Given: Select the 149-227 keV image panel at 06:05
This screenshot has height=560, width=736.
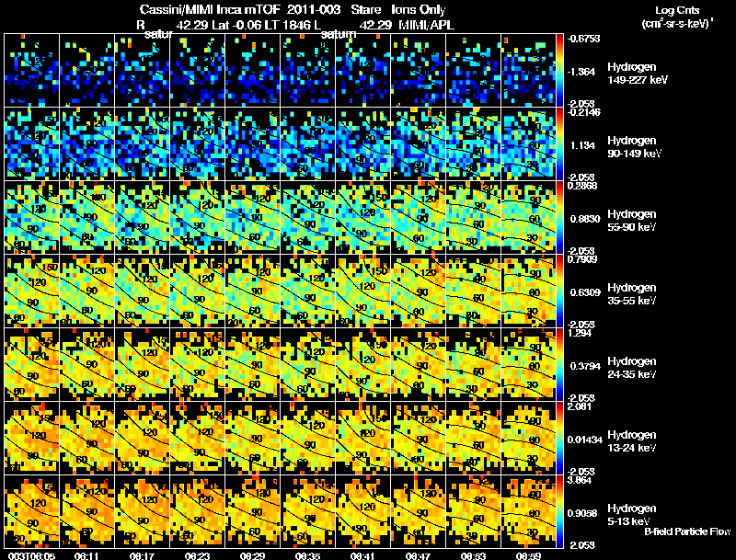Looking at the screenshot, I should coord(31,71).
